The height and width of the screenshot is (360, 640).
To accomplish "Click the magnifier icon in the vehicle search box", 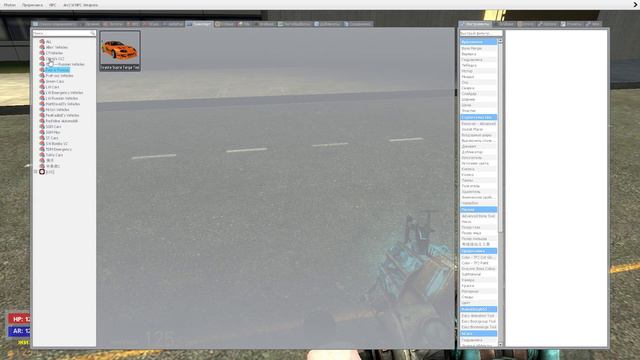I will tap(93, 33).
